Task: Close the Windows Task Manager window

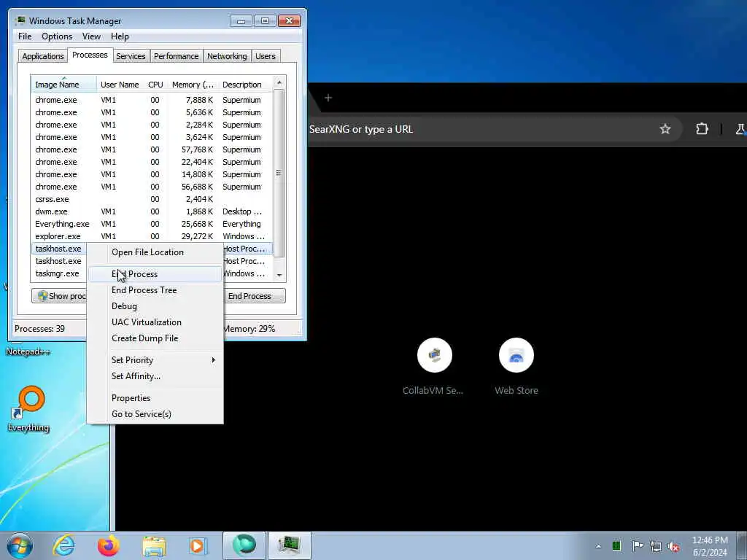Action: coord(289,21)
